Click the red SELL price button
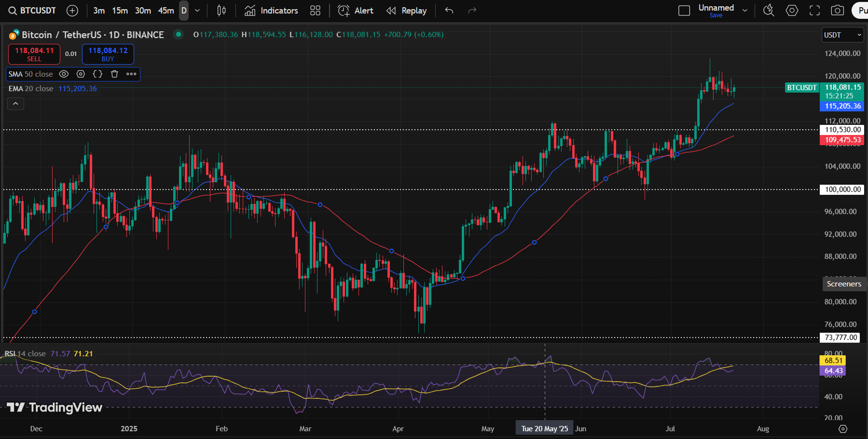The image size is (868, 439). 34,54
